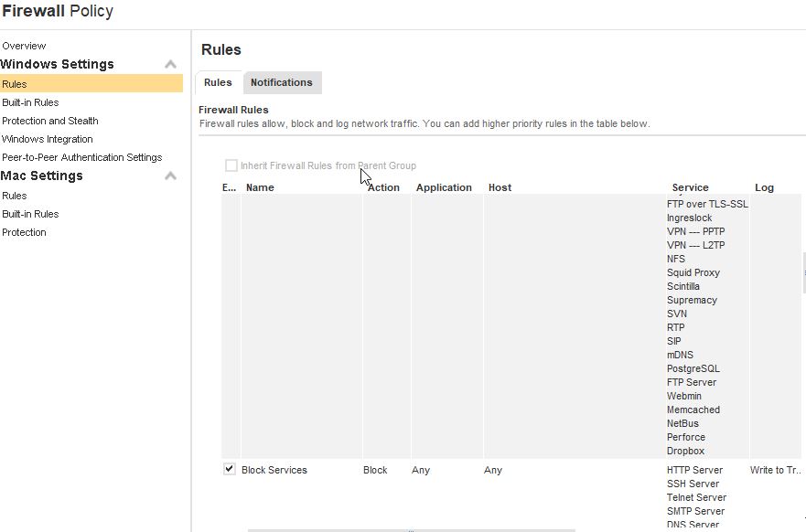Open Overview in the sidebar
The image size is (806, 532).
(x=24, y=46)
